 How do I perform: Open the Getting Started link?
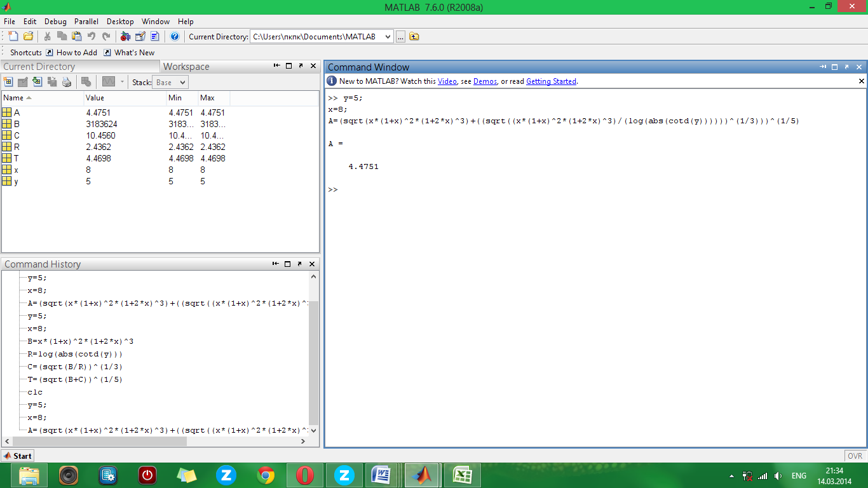pyautogui.click(x=551, y=81)
